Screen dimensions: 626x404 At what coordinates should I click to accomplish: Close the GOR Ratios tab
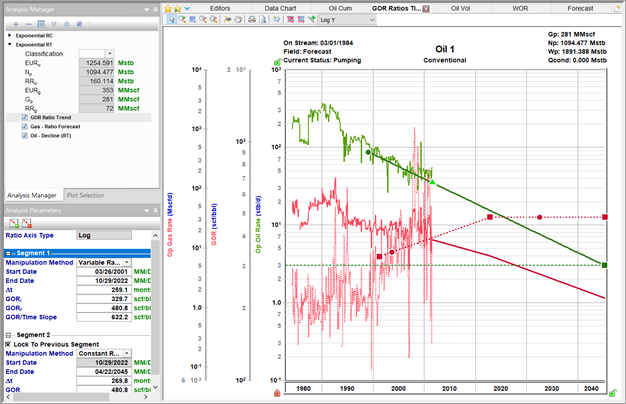426,9
